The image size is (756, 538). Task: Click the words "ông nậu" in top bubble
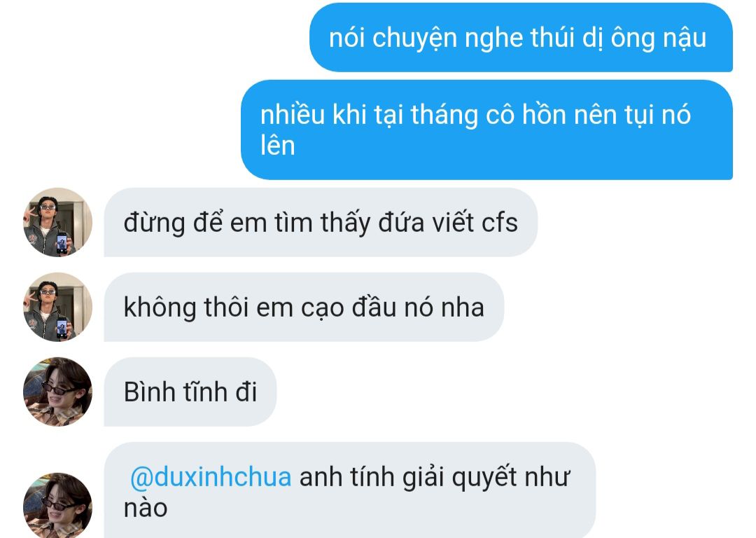point(659,38)
